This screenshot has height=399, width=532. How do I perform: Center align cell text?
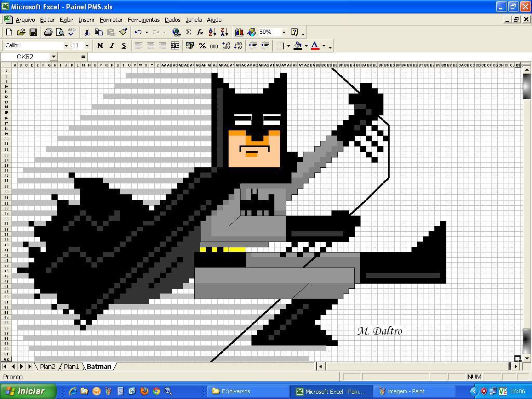[x=151, y=46]
